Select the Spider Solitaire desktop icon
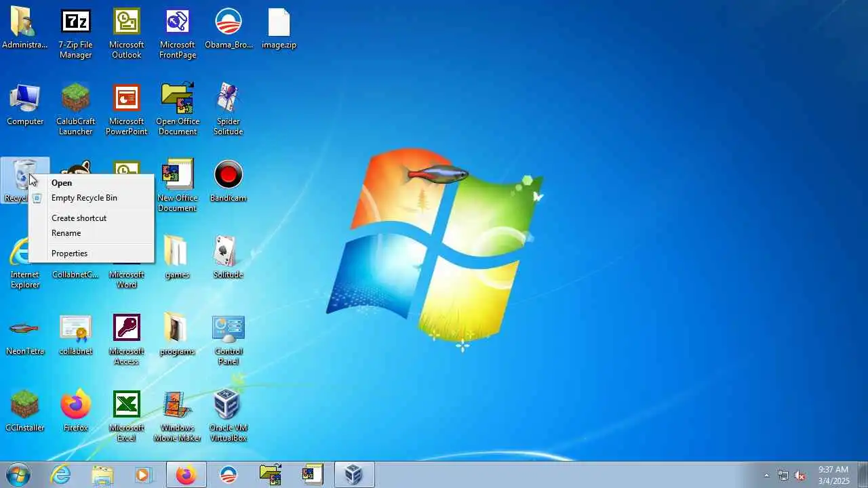This screenshot has height=488, width=868. click(x=229, y=110)
